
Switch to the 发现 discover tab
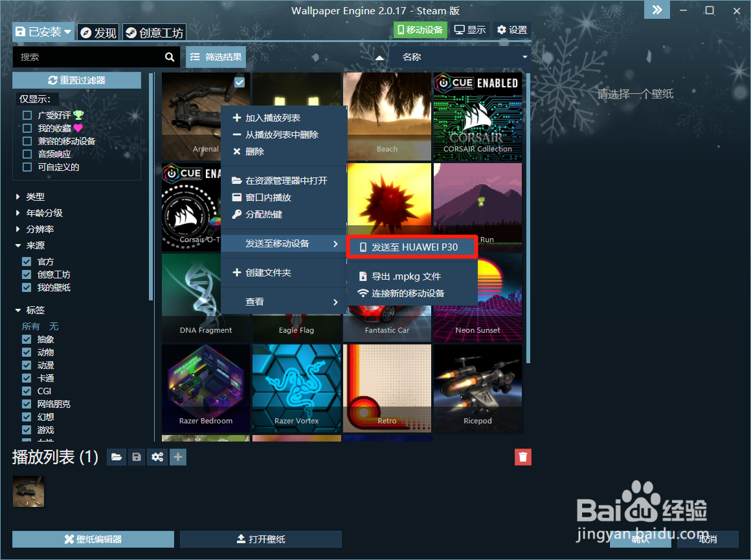point(98,32)
